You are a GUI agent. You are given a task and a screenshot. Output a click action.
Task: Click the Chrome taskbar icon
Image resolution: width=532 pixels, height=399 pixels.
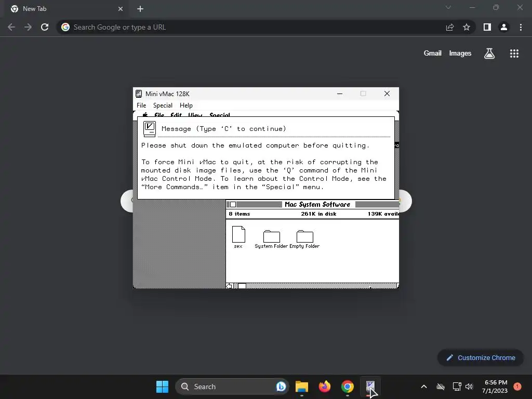pos(348,387)
